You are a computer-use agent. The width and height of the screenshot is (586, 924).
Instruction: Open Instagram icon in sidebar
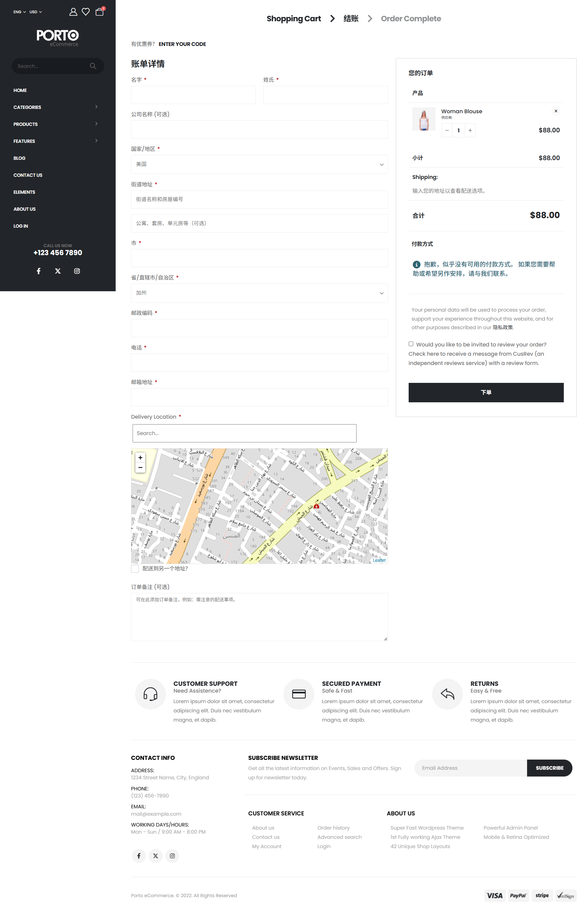coord(77,271)
